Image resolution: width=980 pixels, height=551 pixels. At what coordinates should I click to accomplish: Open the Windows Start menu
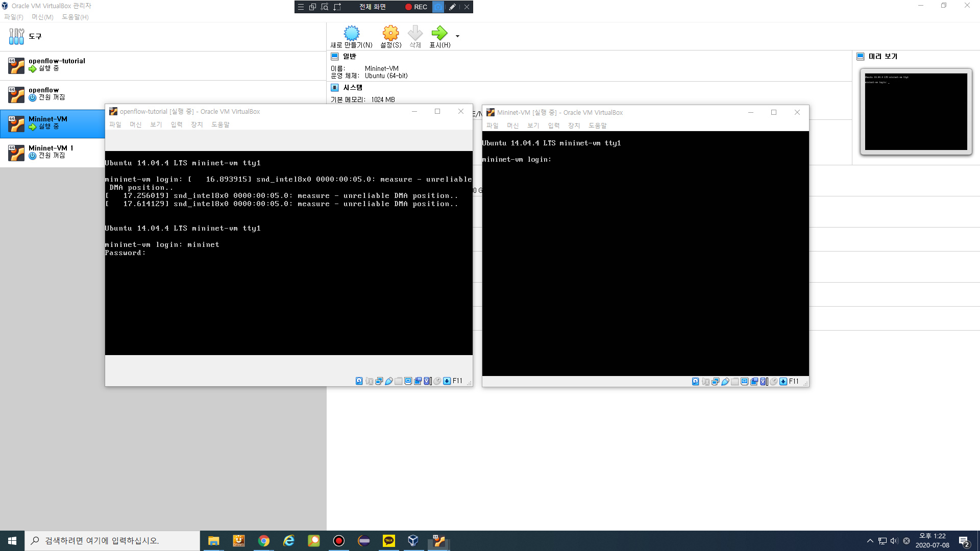point(12,541)
